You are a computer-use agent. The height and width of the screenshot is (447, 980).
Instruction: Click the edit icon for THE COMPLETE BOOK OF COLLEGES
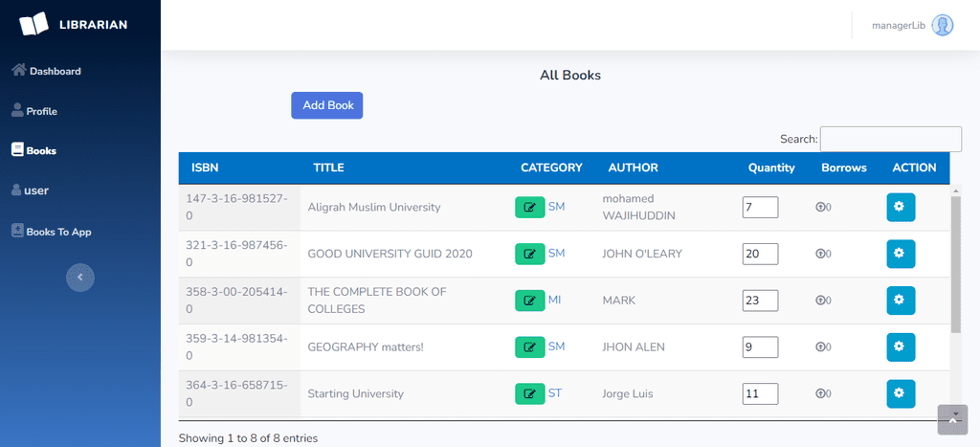(x=530, y=301)
